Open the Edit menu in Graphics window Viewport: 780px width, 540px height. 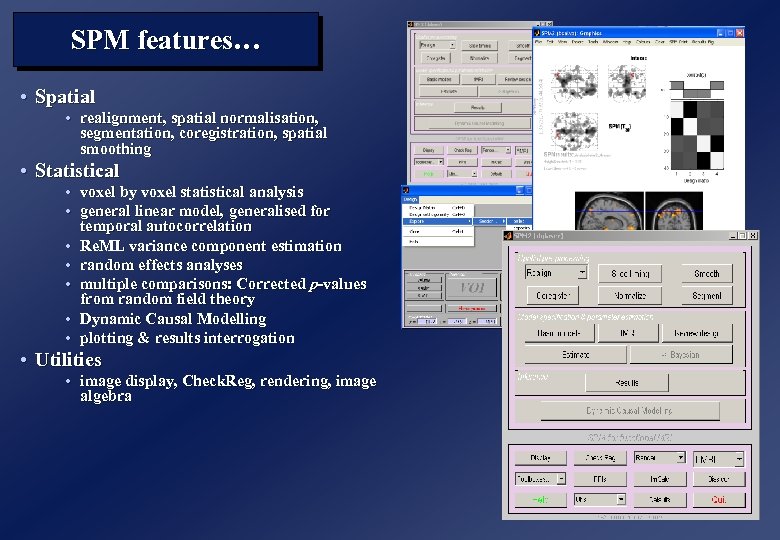tap(550, 42)
